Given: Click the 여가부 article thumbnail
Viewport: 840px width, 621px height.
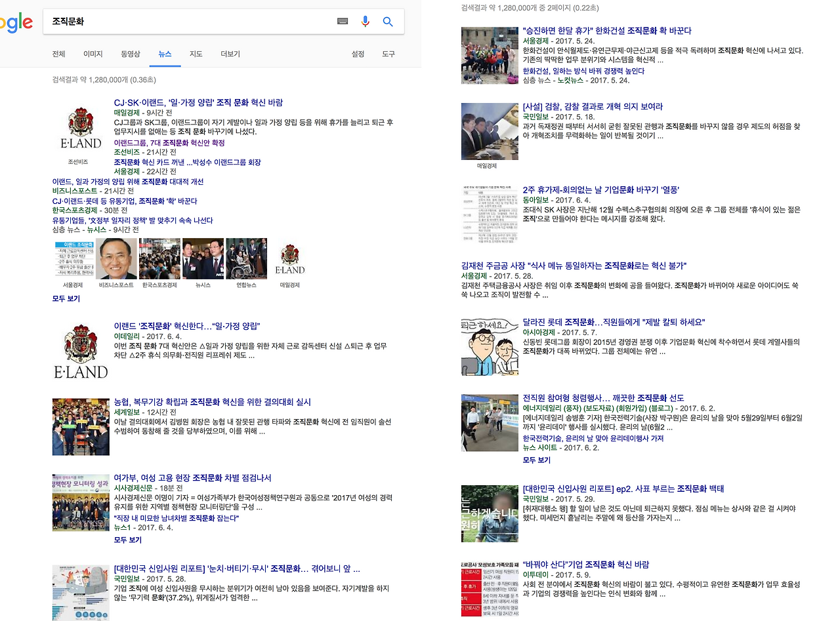Looking at the screenshot, I should [81, 502].
